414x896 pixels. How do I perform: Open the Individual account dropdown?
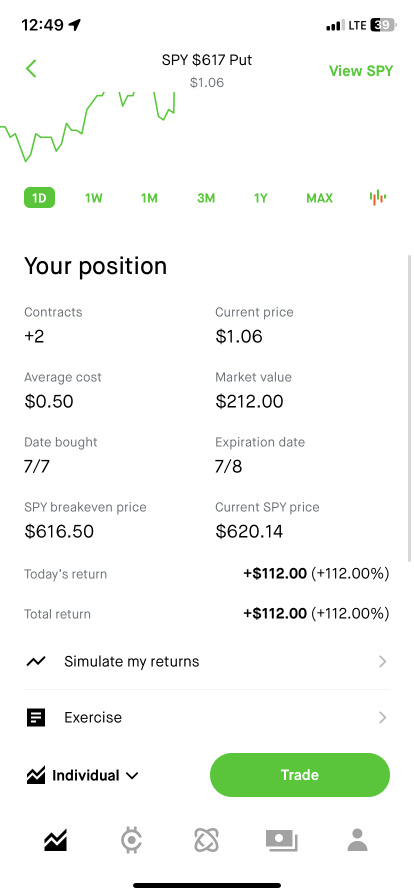[x=82, y=775]
